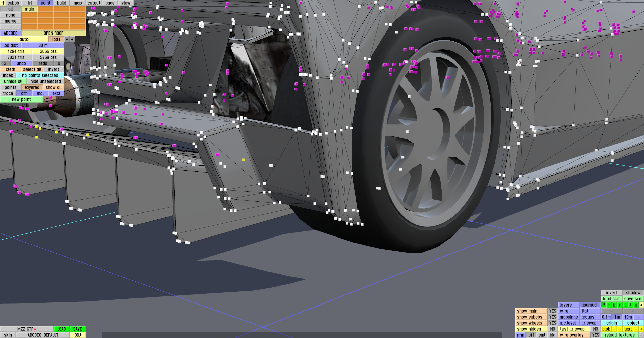The height and width of the screenshot is (338, 644).
Task: Click the ABCDEO object button
Action: coord(11,33)
